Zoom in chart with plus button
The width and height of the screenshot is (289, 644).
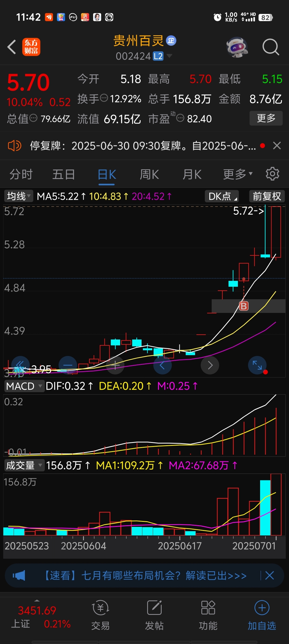point(115,365)
